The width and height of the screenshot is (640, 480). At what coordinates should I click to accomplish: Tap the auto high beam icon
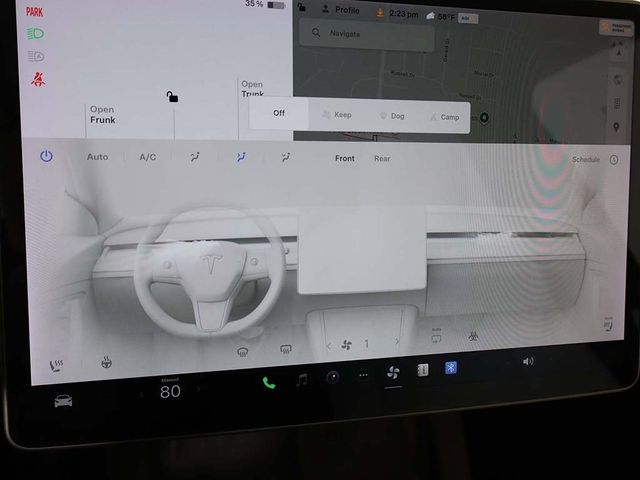click(x=36, y=56)
